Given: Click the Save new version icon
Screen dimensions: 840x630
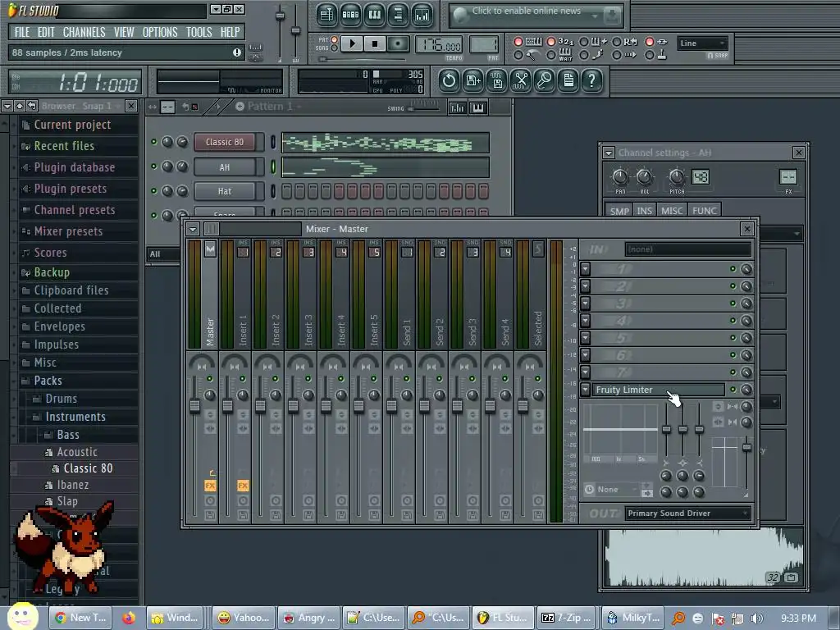Looking at the screenshot, I should click(x=473, y=81).
